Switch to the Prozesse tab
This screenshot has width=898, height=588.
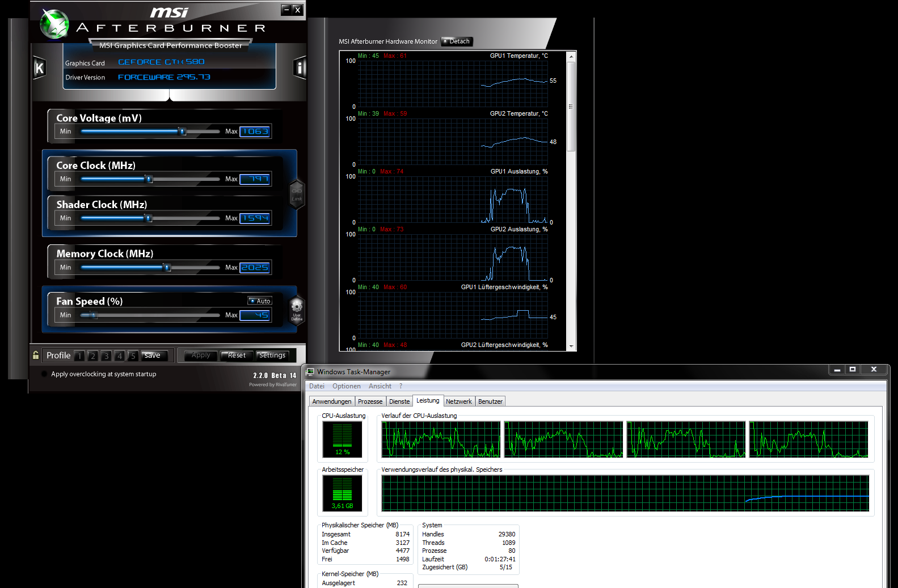(x=370, y=401)
